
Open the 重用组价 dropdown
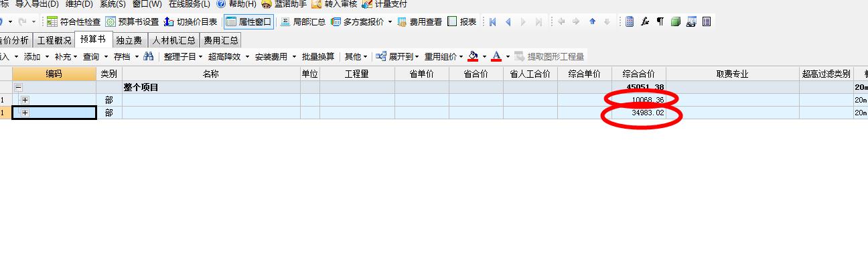444,56
